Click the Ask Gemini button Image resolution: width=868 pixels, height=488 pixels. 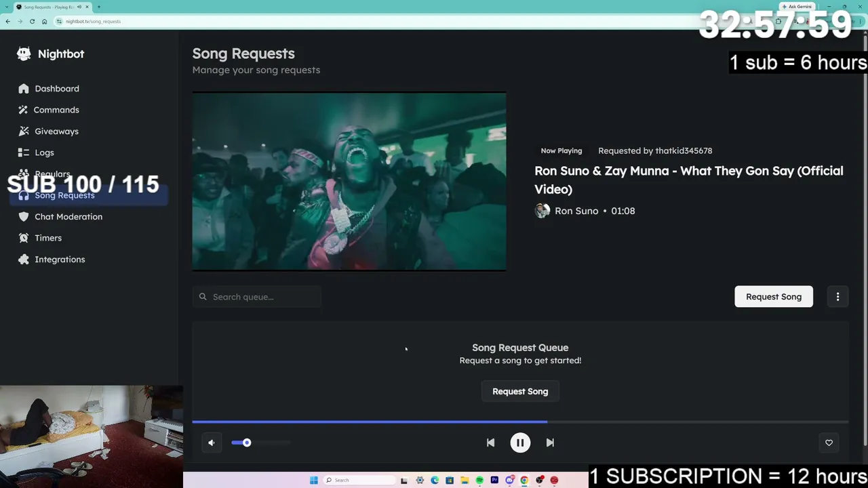pos(797,7)
